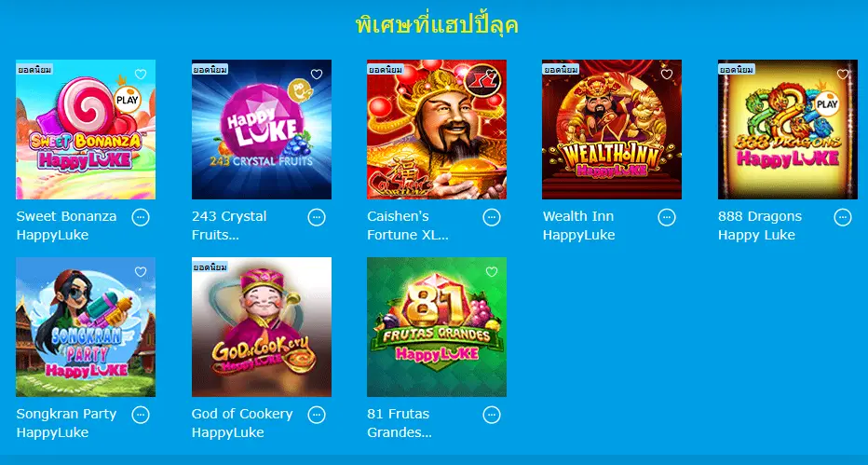This screenshot has width=868, height=465.
Task: Mark 888 Dragons as favorite
Action: point(843,75)
